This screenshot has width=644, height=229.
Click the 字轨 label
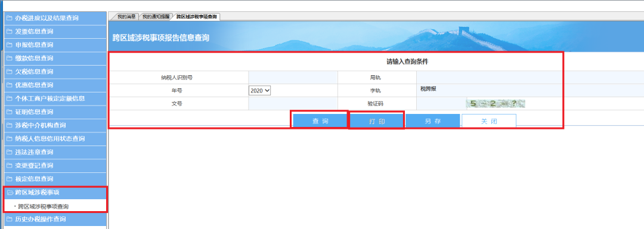376,91
